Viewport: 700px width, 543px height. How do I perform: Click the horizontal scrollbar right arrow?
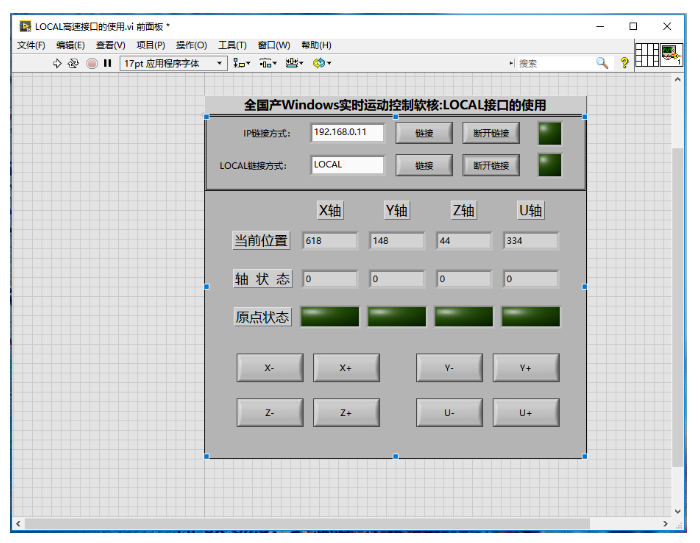pyautogui.click(x=666, y=523)
